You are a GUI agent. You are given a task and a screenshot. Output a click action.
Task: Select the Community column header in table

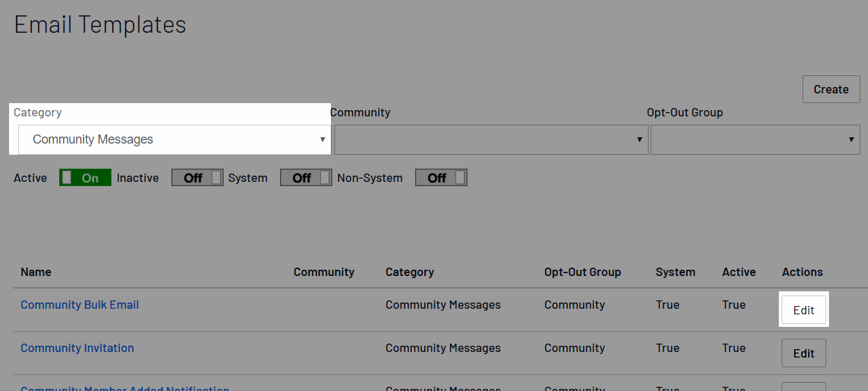point(324,272)
